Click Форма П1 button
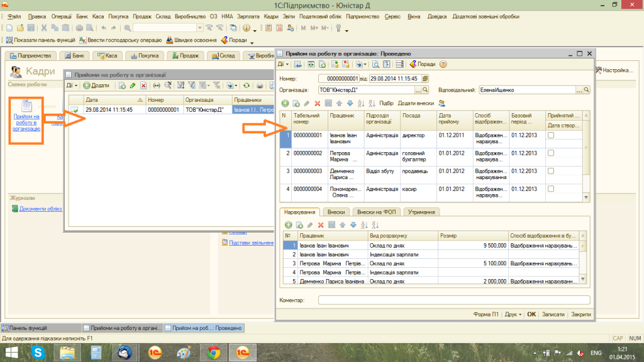This screenshot has width=644, height=362. (486, 314)
